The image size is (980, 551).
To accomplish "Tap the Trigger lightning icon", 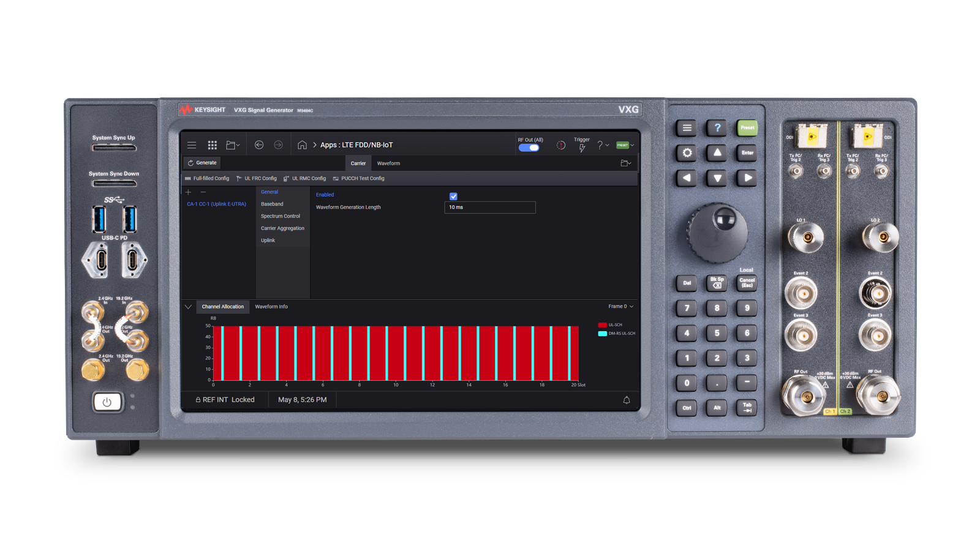I will point(582,148).
